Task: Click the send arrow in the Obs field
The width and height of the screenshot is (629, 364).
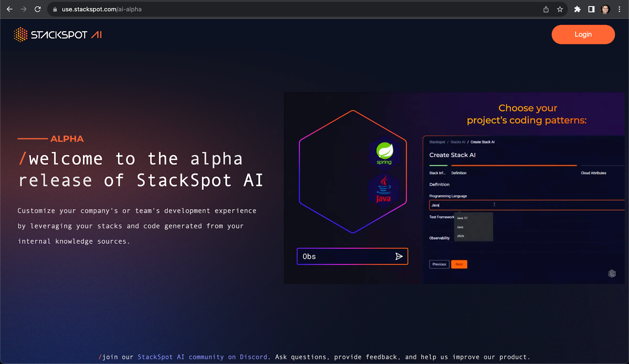Action: (x=399, y=256)
